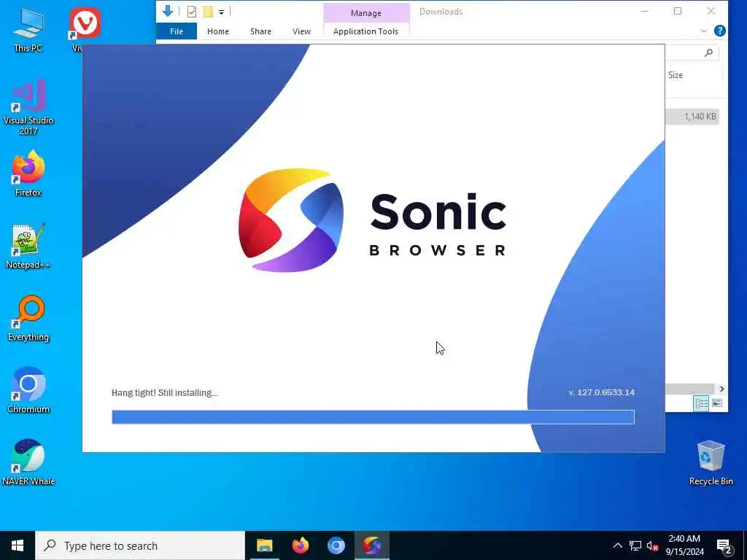The image size is (747, 560).
Task: Select Sonic Browser installer taskbar icon
Action: [372, 545]
